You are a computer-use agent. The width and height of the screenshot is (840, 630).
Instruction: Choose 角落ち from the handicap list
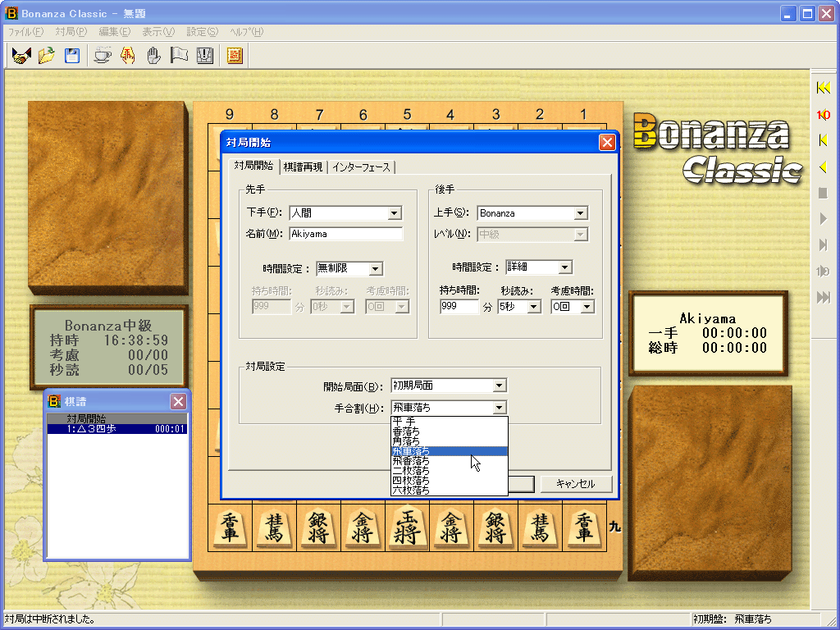click(x=449, y=441)
